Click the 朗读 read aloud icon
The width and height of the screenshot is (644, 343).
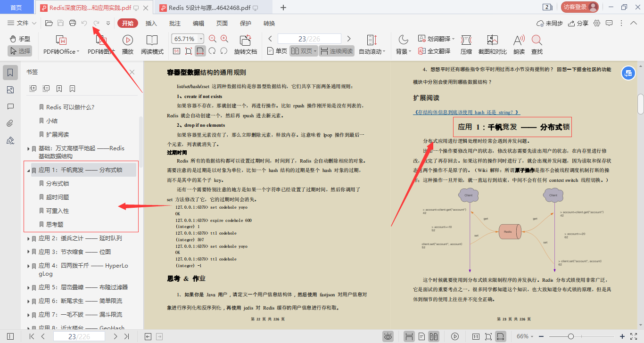(x=519, y=45)
